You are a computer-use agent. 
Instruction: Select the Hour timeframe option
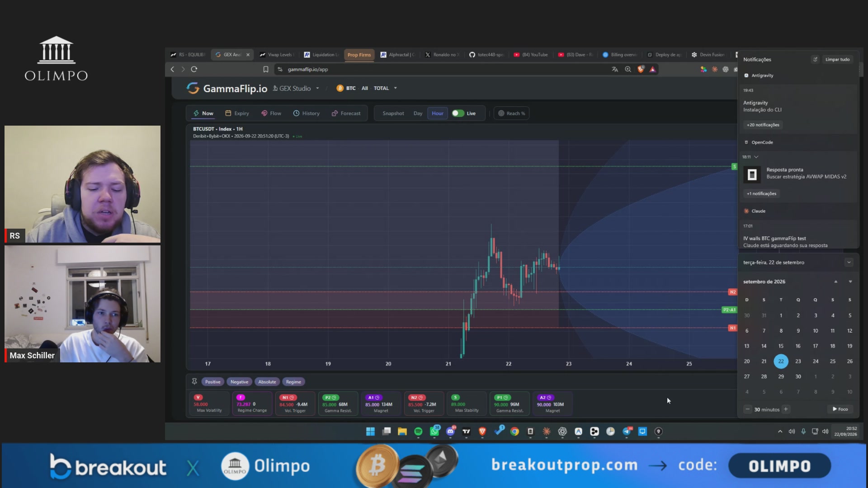coord(438,113)
